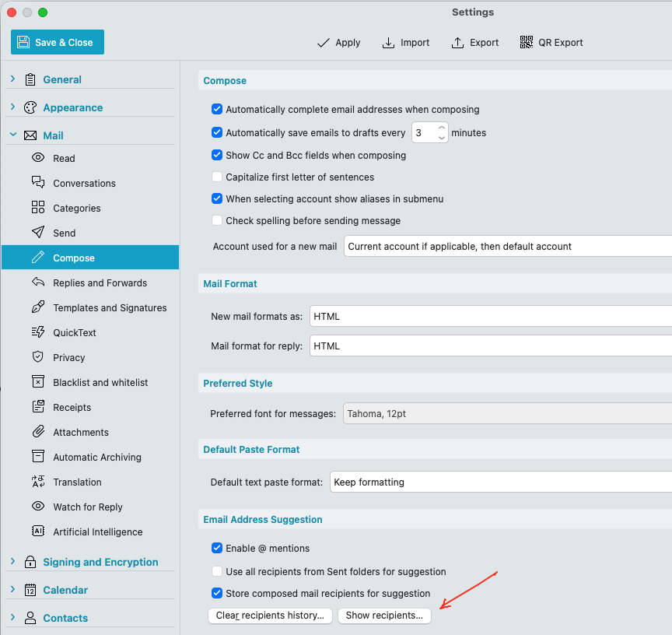Enable Check spelling before sending message
The width and height of the screenshot is (672, 635).
click(217, 221)
